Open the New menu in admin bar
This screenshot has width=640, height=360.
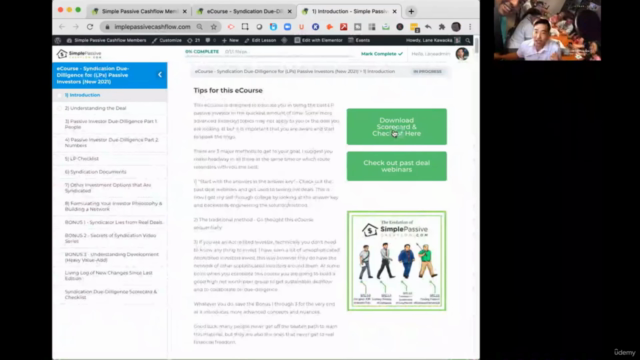coord(230,40)
